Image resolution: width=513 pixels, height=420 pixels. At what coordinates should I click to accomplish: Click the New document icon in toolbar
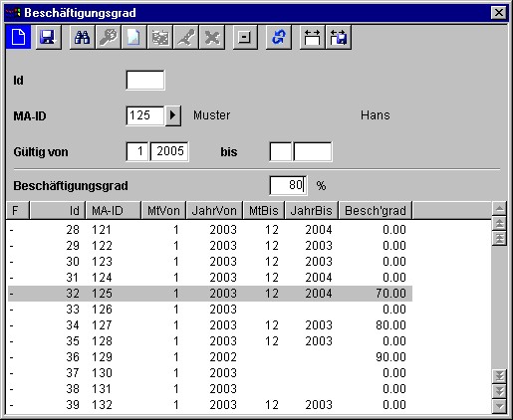19,37
